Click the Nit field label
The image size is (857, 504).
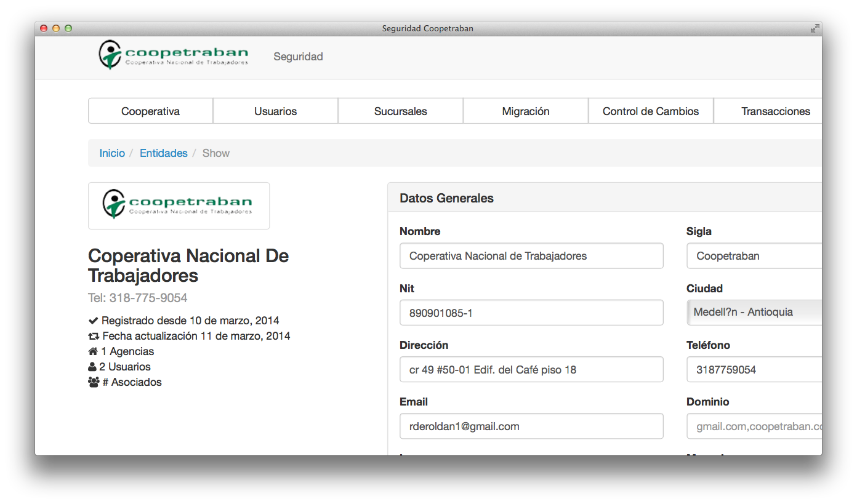coord(407,289)
